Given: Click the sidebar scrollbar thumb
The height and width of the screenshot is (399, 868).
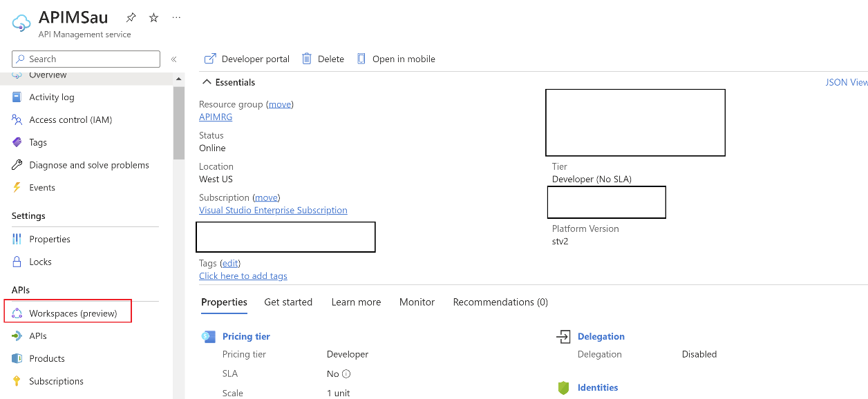Looking at the screenshot, I should tap(179, 123).
